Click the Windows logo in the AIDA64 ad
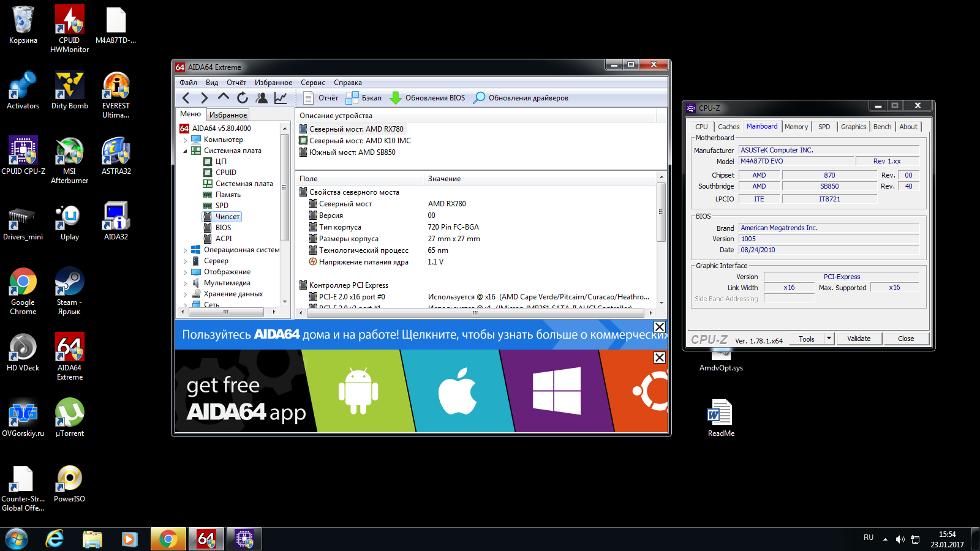This screenshot has height=551, width=980. 557,391
